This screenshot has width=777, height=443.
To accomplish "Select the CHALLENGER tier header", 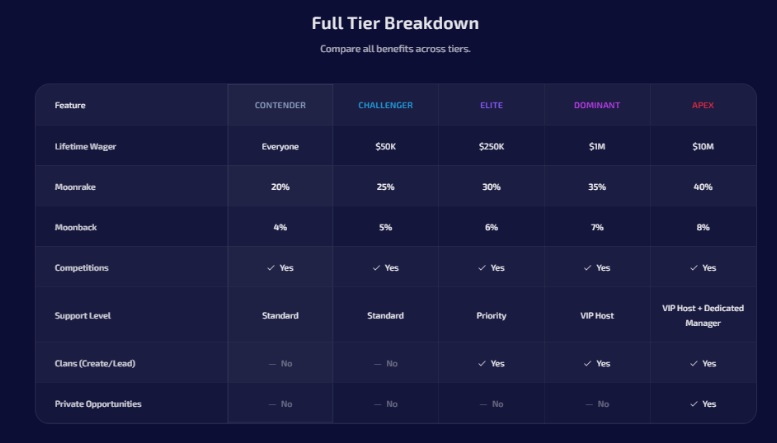I will (x=385, y=105).
